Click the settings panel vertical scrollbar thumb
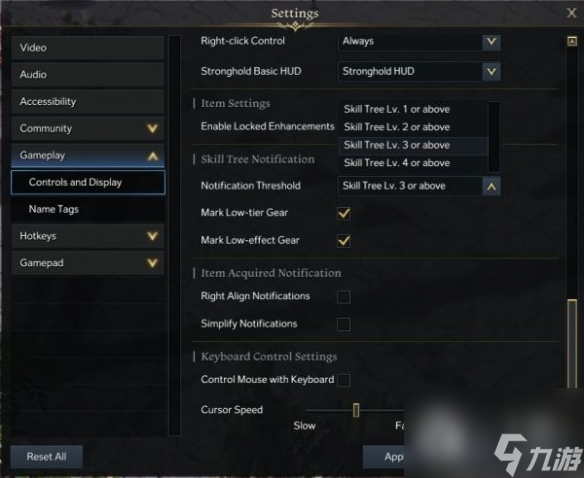Screen dimensions: 584x478 pos(572,345)
